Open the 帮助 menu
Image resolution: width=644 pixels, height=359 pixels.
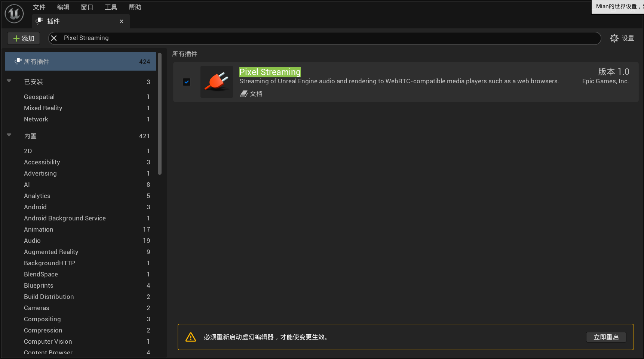(135, 7)
